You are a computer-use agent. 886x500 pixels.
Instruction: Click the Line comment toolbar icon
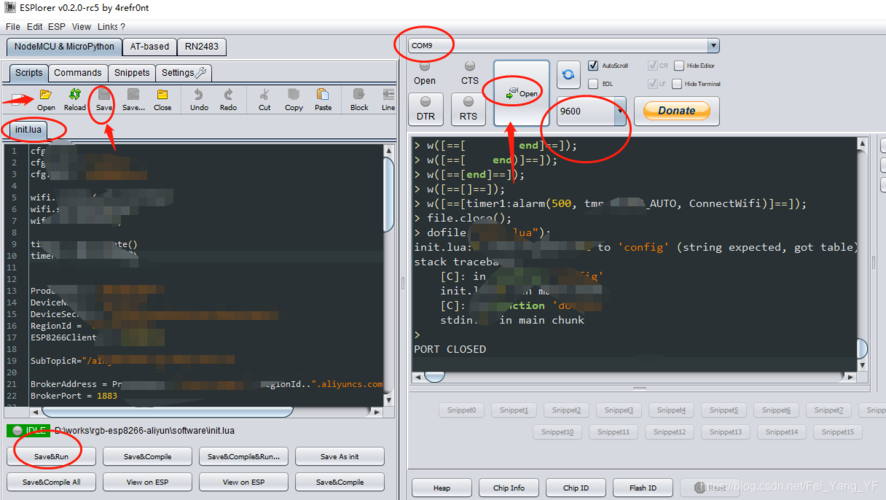coord(388,99)
